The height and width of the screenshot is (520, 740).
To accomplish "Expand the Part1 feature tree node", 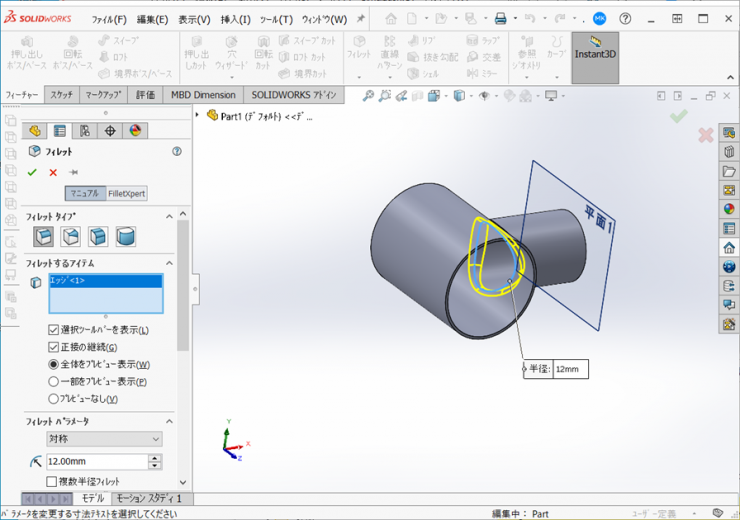I will [x=198, y=115].
